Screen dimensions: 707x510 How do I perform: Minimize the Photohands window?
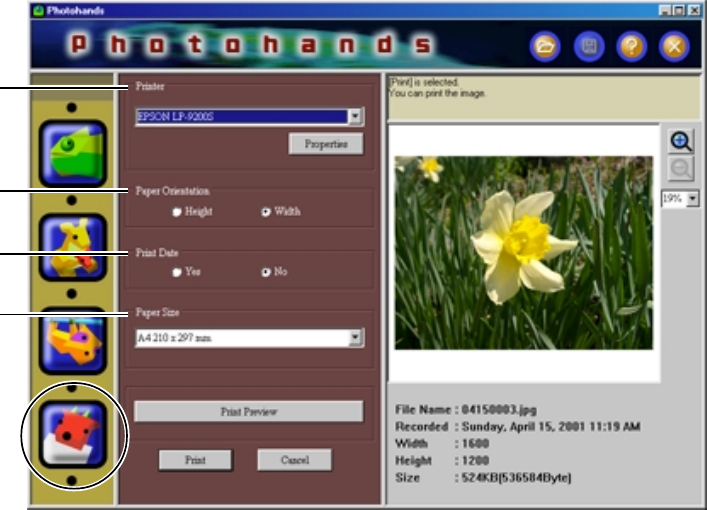pos(665,10)
